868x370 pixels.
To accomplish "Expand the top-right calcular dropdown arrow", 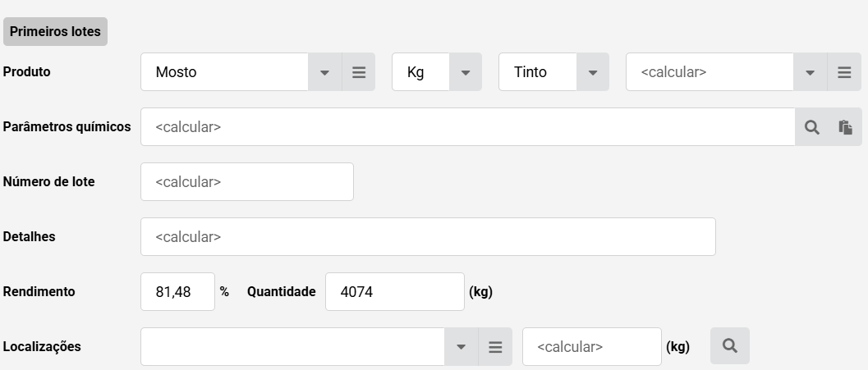I will coord(811,72).
